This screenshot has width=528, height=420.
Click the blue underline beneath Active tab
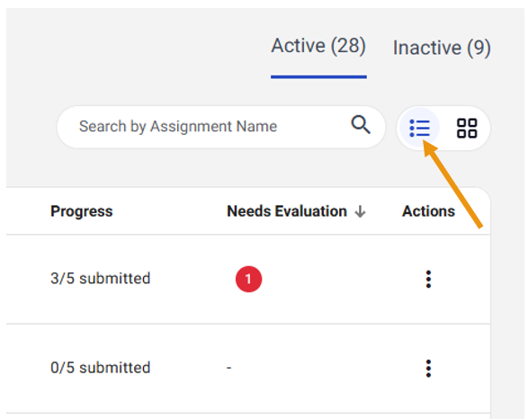pyautogui.click(x=318, y=76)
